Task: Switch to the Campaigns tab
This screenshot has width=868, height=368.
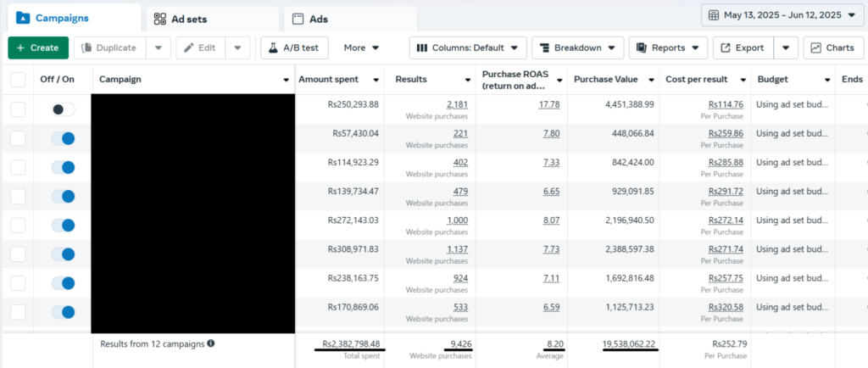Action: coord(75,19)
